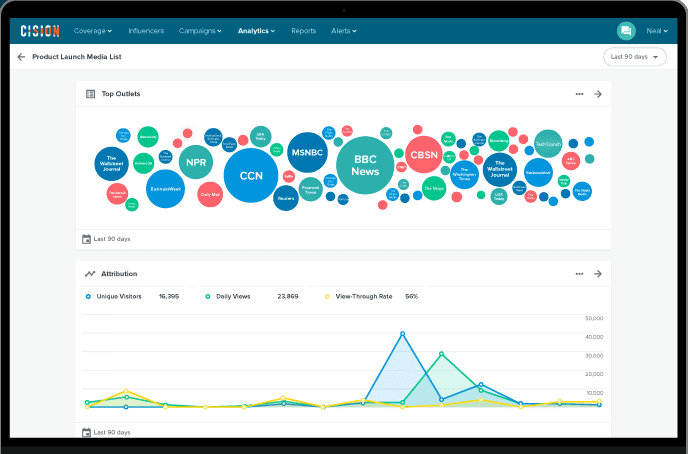Click Last 90 days text under Top Outlets
This screenshot has width=688, height=454.
(112, 239)
